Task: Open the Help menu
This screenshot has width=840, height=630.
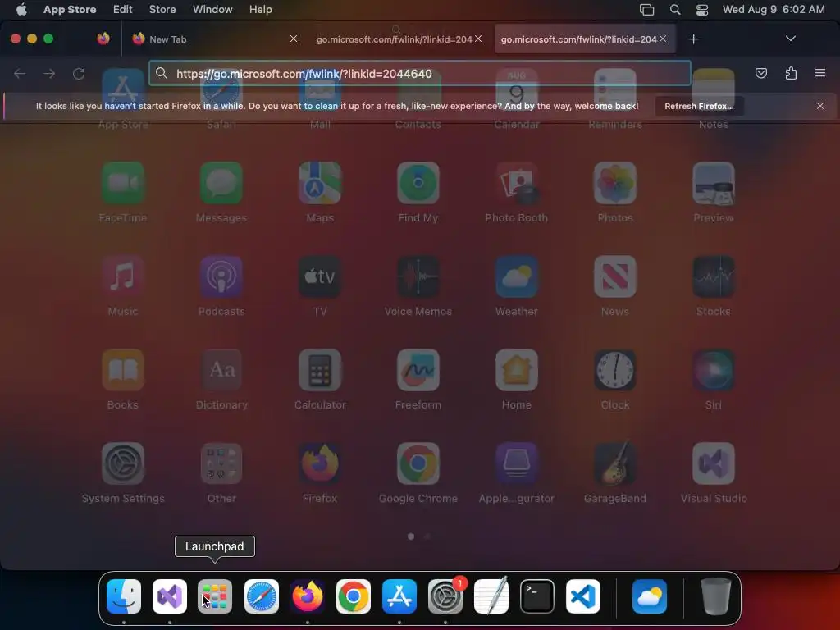Action: (260, 10)
